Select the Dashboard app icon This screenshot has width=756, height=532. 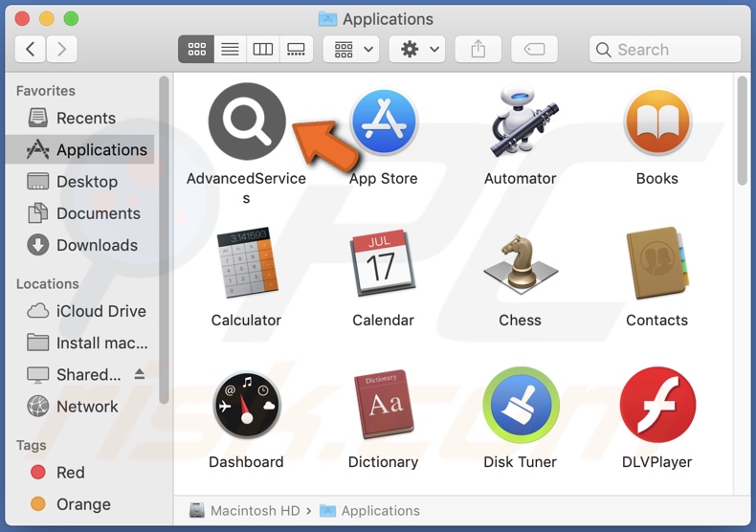pos(247,405)
